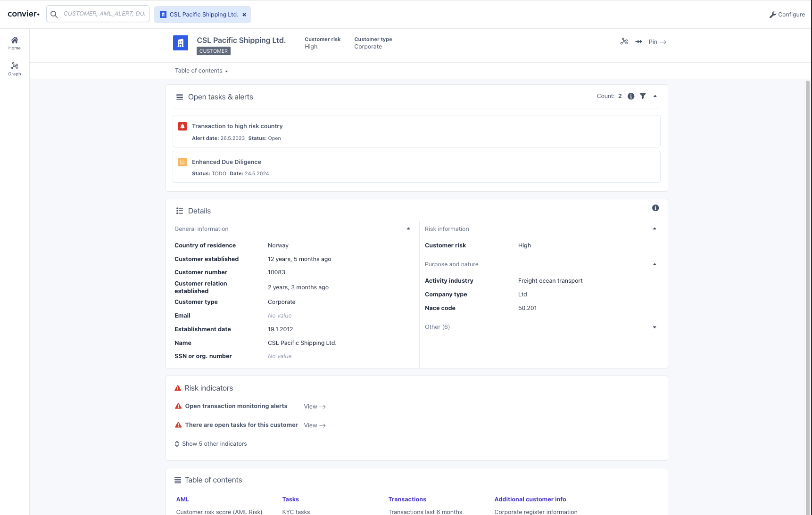Click the orange task icon
This screenshot has width=812, height=515.
pyautogui.click(x=182, y=162)
